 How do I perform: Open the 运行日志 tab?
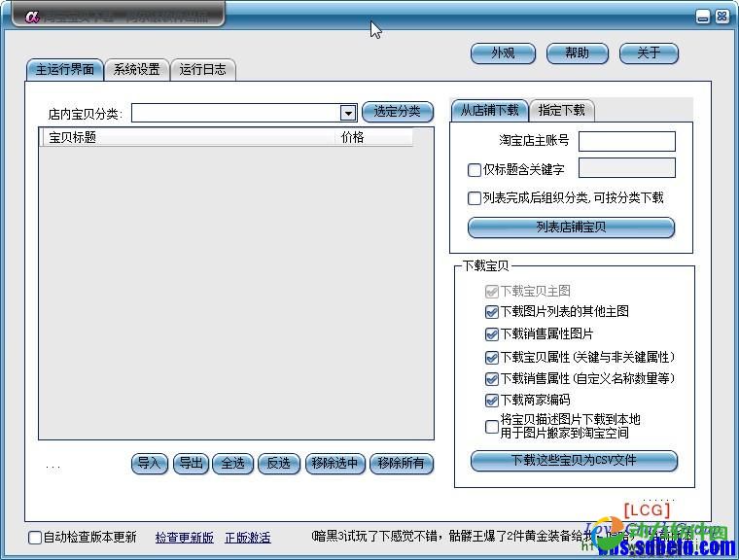click(202, 70)
